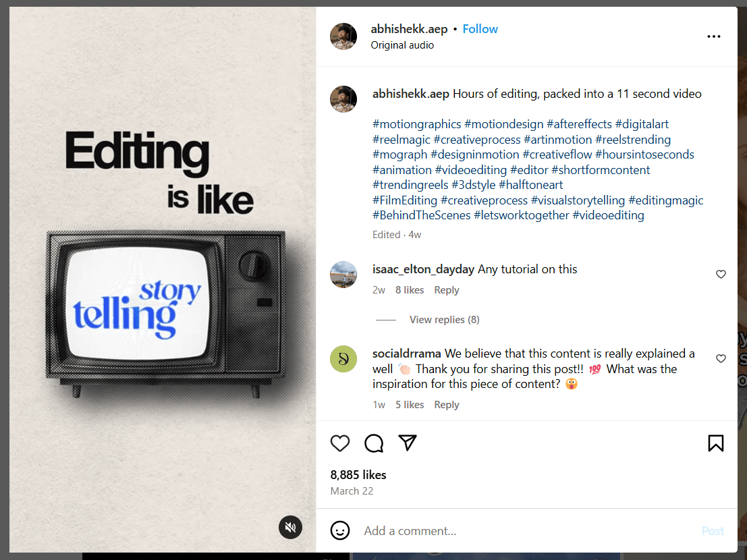
Task: Toggle like on socialdrrama's comment
Action: tap(721, 358)
